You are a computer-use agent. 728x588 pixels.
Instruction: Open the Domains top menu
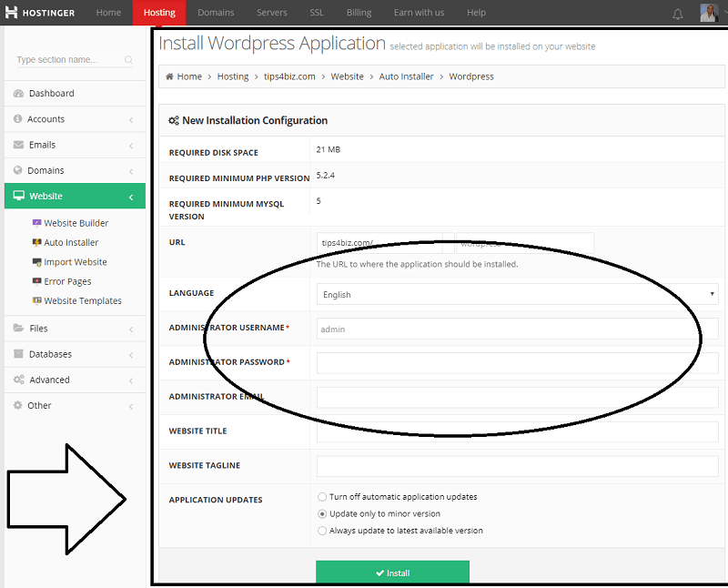coord(216,13)
